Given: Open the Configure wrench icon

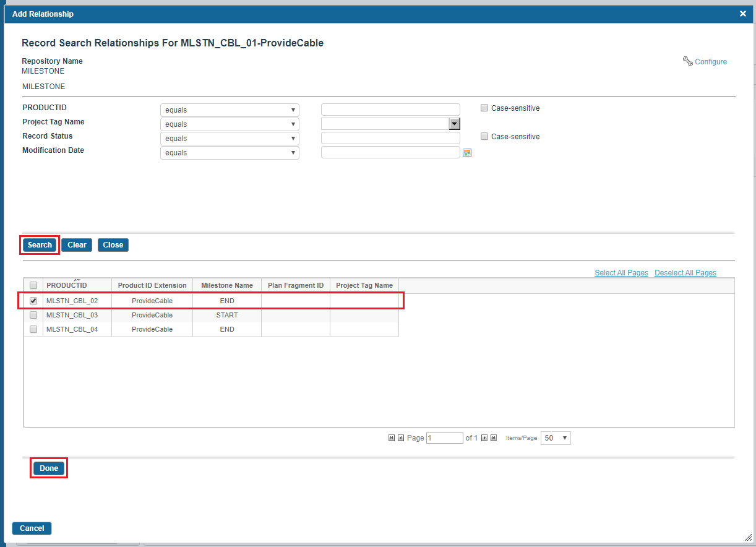Looking at the screenshot, I should 687,61.
